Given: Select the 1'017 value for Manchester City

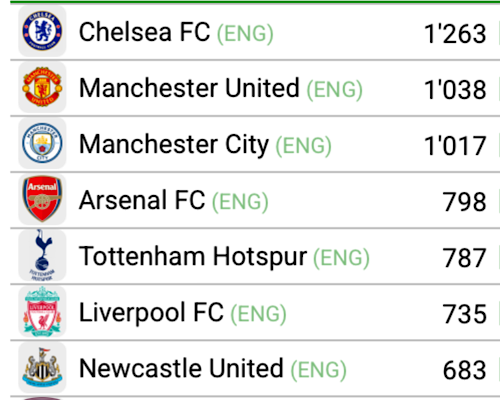Looking at the screenshot, I should tap(455, 146).
